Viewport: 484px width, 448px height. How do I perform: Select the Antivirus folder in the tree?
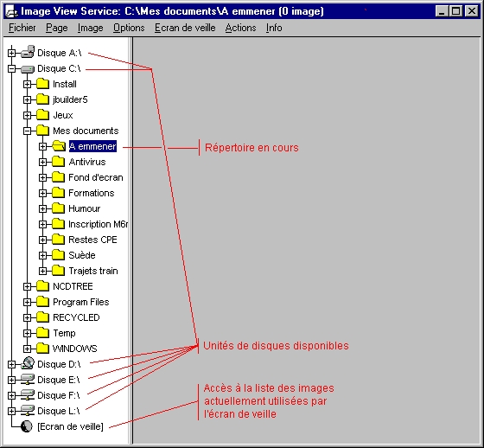[x=87, y=162]
